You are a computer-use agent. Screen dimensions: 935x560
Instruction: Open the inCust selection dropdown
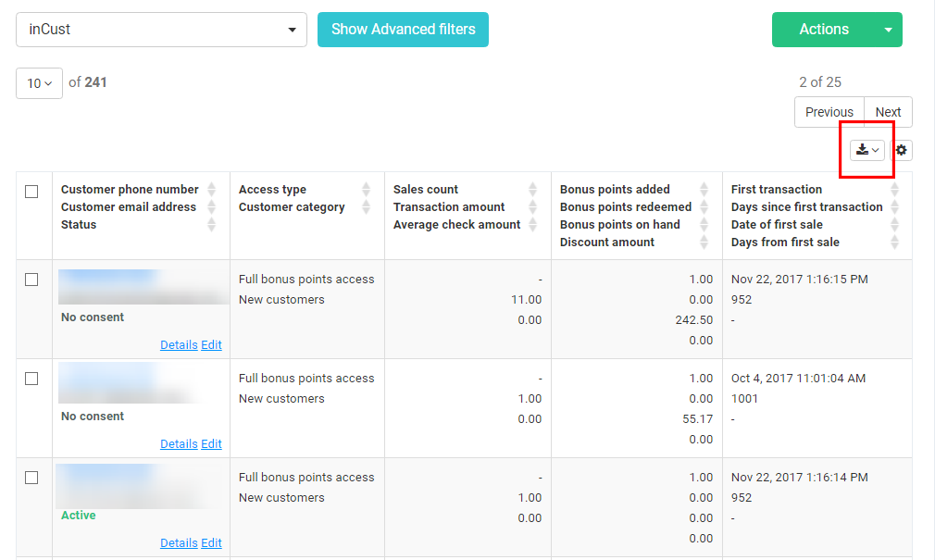tap(161, 30)
